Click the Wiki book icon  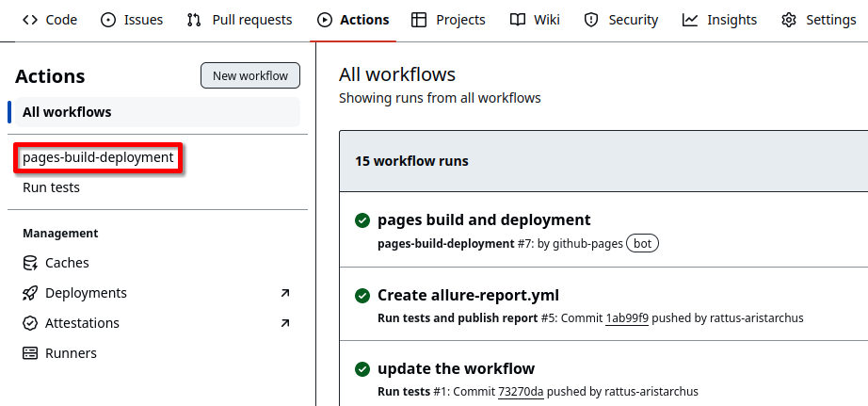pyautogui.click(x=517, y=20)
